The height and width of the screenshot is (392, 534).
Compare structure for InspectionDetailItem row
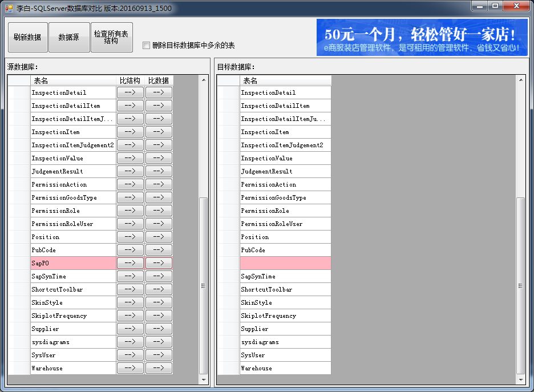point(130,106)
